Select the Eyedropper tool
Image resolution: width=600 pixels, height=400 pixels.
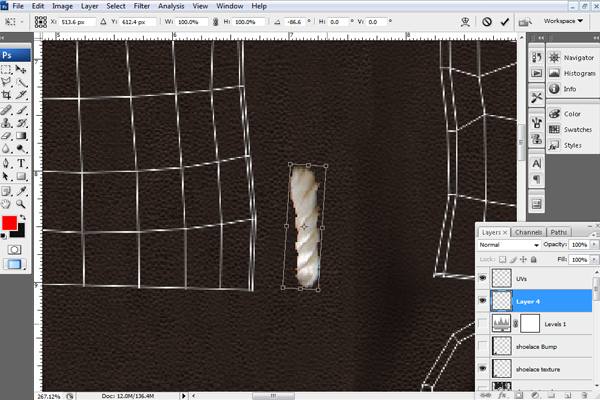(21, 191)
